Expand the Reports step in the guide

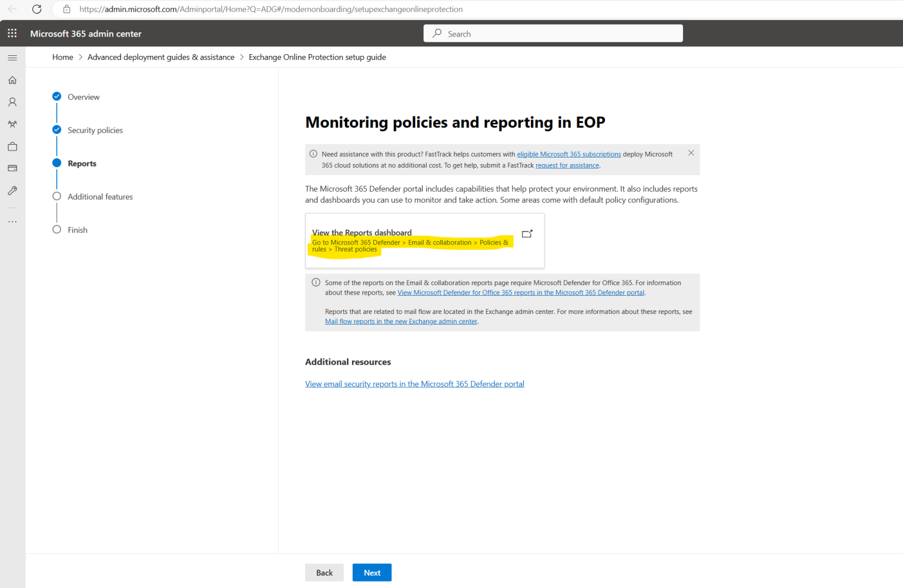[x=82, y=163]
